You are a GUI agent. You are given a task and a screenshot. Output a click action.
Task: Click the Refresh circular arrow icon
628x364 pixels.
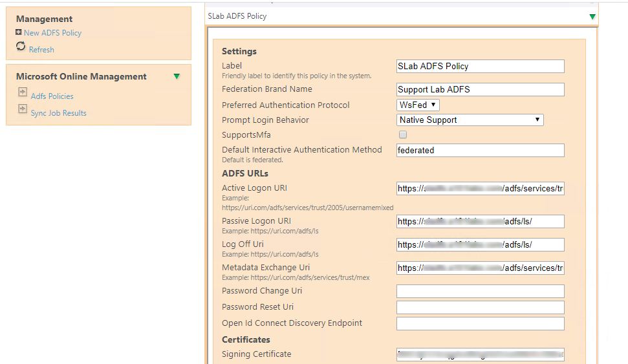tap(21, 47)
